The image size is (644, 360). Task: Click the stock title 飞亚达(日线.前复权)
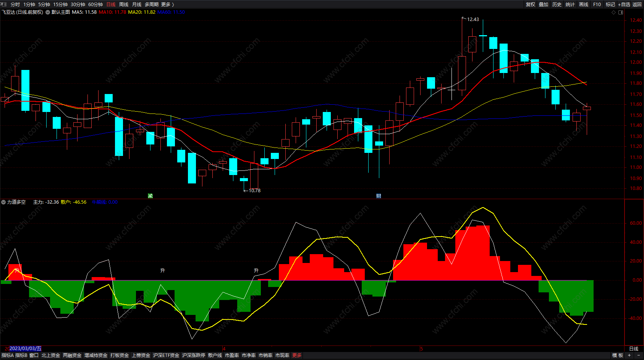23,12
